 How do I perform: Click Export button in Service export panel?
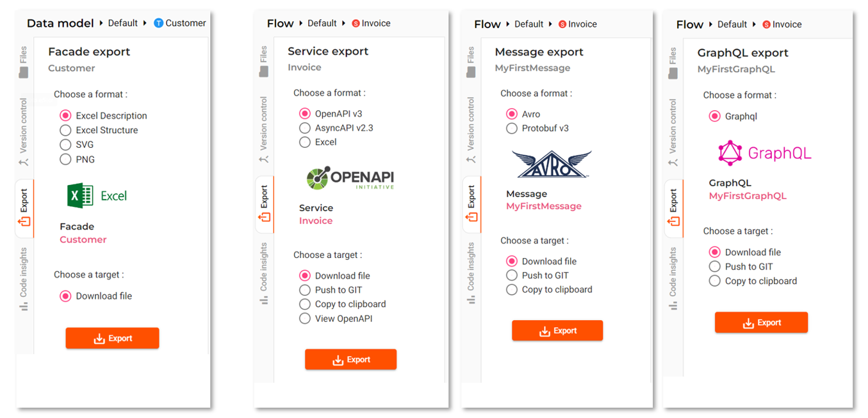[x=350, y=359]
